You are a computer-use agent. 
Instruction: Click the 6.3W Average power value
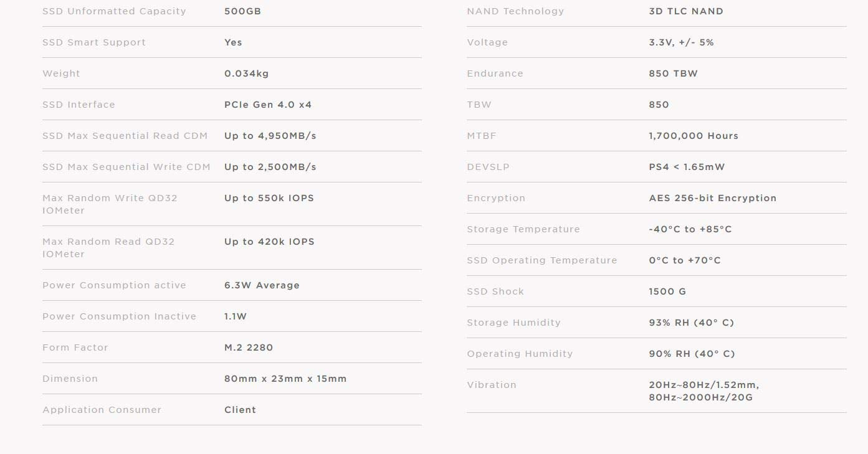(x=262, y=285)
